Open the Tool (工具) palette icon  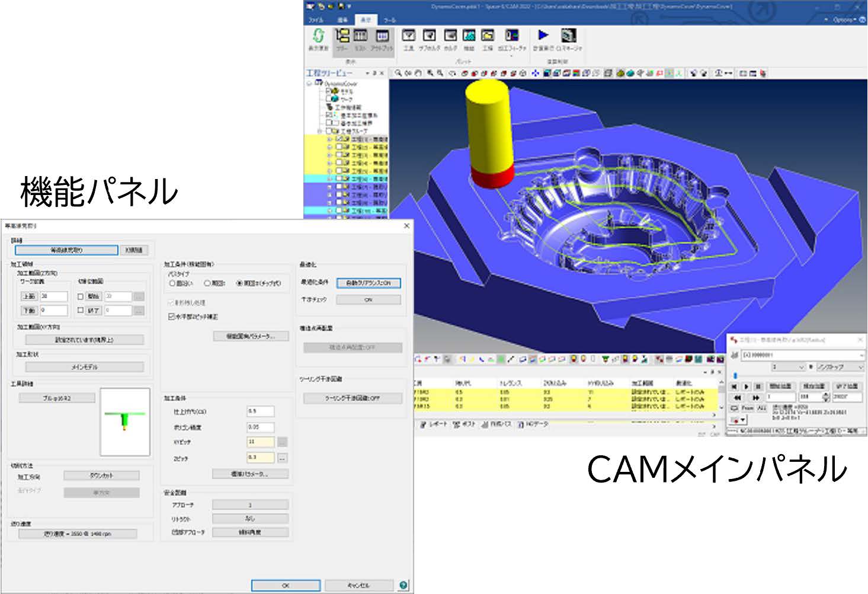pyautogui.click(x=408, y=36)
